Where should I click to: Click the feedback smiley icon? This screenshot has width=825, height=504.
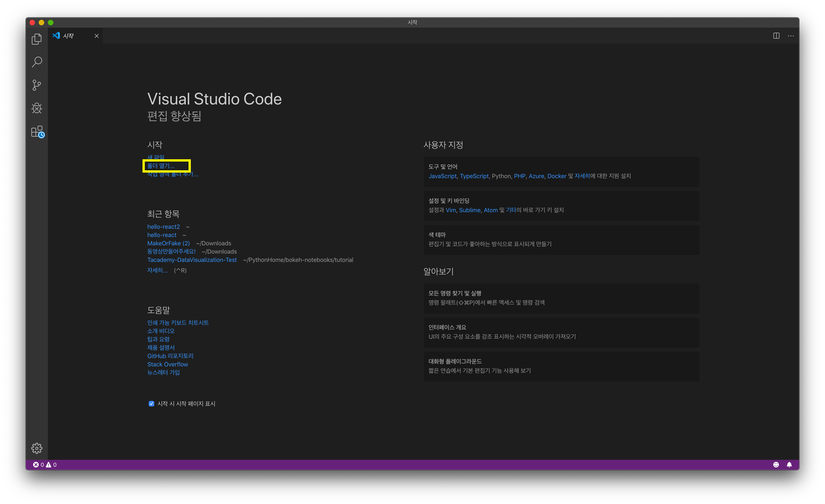point(776,464)
